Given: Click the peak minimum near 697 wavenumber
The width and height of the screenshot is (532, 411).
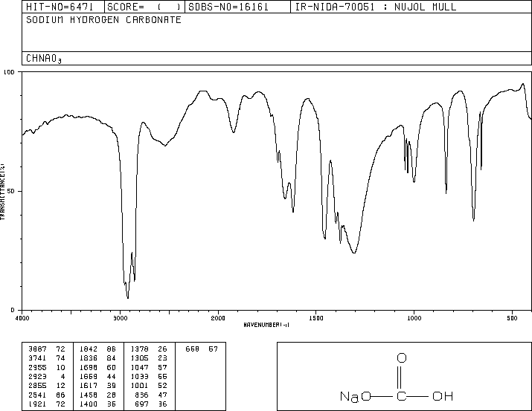Looking at the screenshot, I should 474,220.
